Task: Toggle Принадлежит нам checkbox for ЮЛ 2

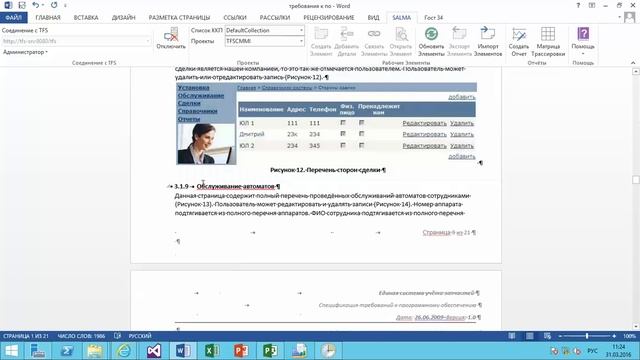Action: pyautogui.click(x=361, y=145)
